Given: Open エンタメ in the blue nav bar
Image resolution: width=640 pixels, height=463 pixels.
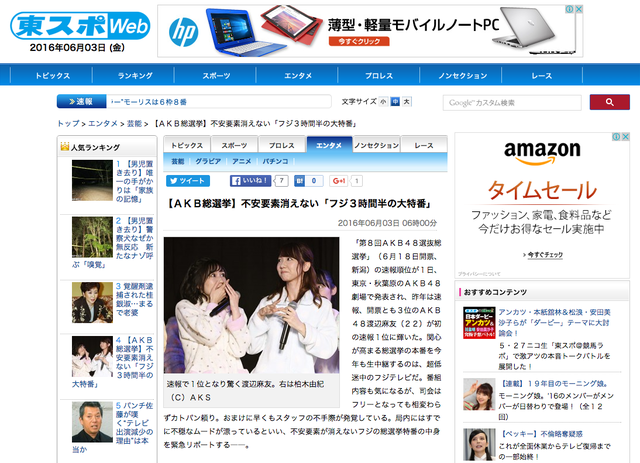Looking at the screenshot, I should [x=298, y=76].
